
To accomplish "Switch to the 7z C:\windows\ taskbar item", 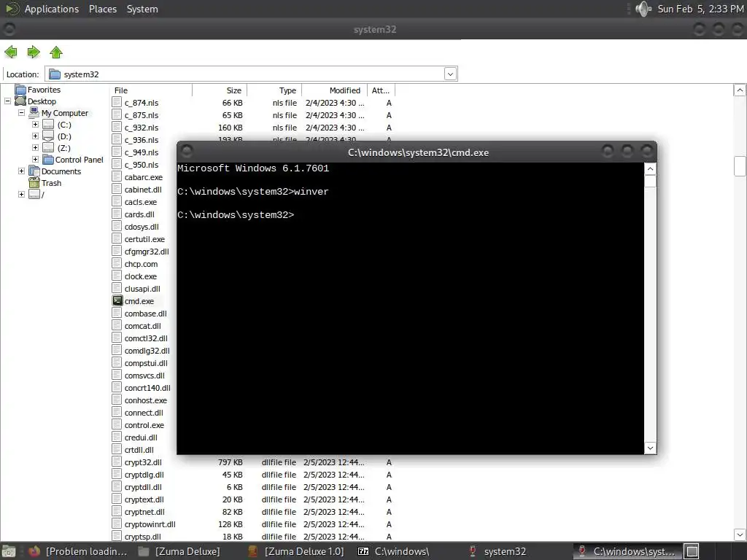I will tap(393, 551).
